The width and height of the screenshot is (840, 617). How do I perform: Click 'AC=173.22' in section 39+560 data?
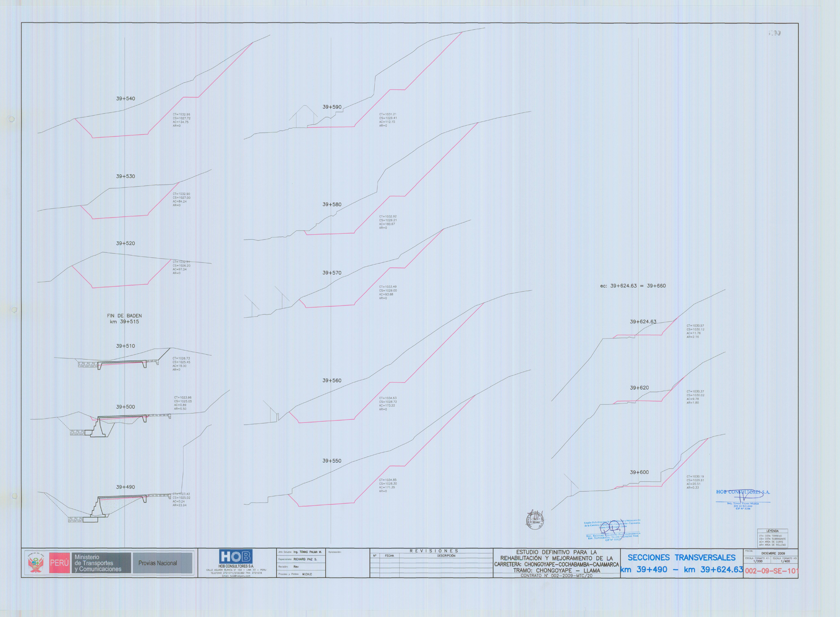[387, 406]
